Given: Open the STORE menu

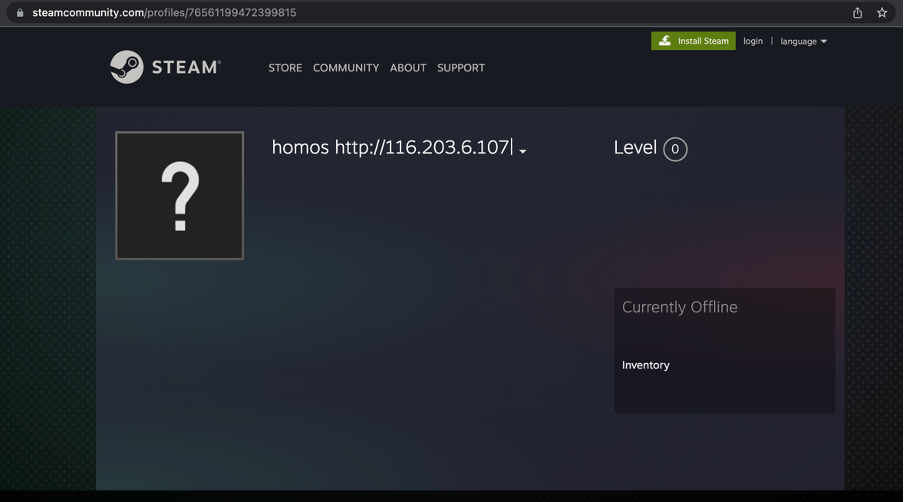Looking at the screenshot, I should (285, 67).
